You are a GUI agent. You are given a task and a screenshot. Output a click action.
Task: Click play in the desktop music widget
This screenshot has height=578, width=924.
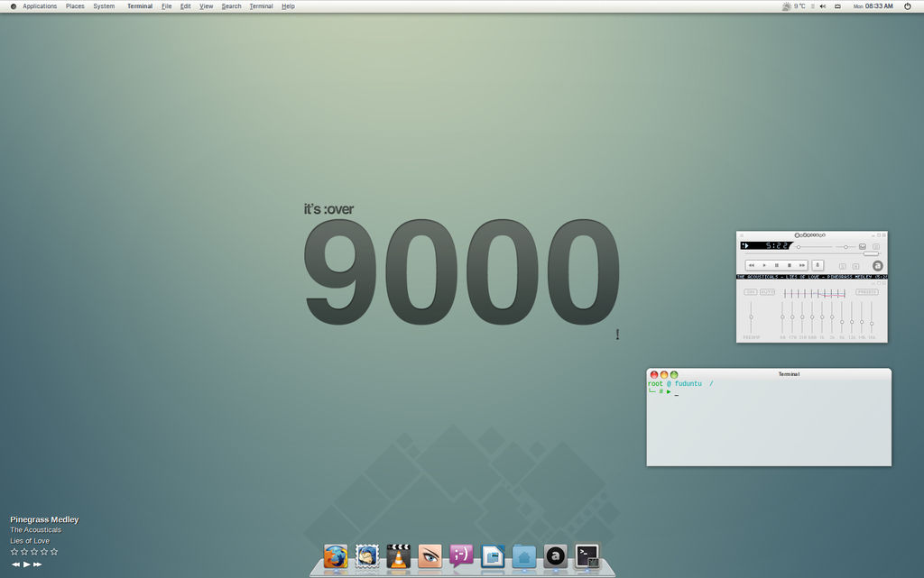(26, 564)
